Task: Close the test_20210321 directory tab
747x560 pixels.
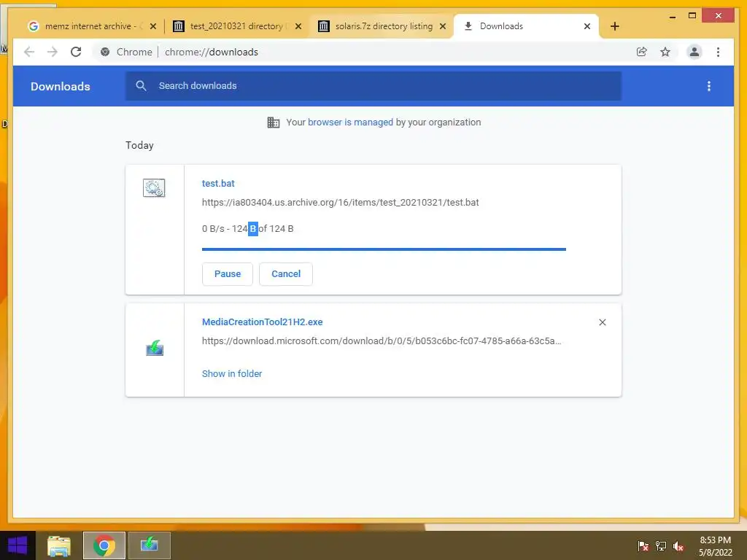Action: pos(298,26)
